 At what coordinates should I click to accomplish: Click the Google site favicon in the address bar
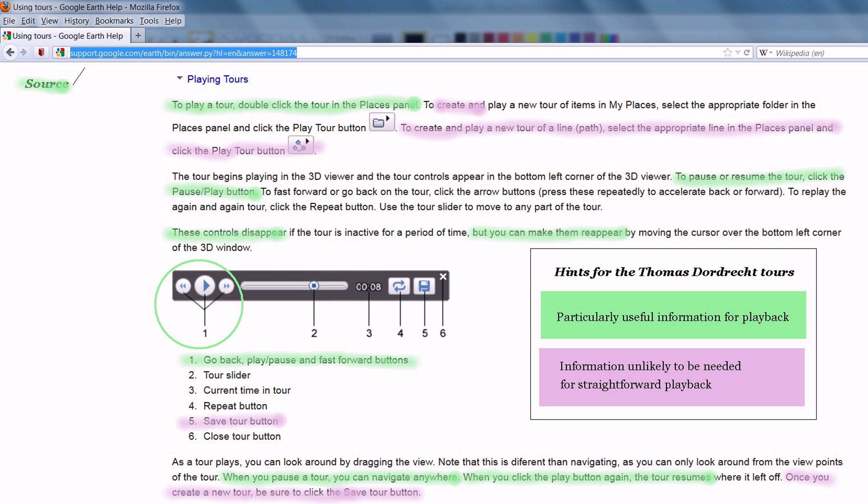pos(60,53)
